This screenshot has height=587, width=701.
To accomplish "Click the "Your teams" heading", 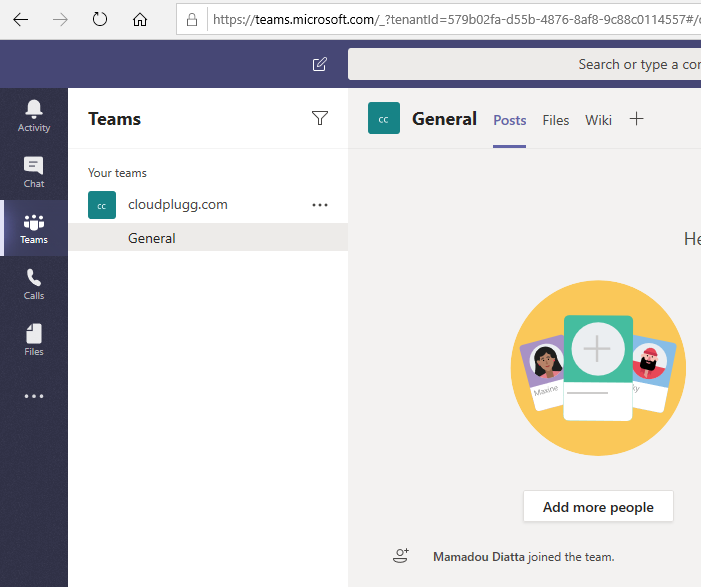I will (x=117, y=173).
